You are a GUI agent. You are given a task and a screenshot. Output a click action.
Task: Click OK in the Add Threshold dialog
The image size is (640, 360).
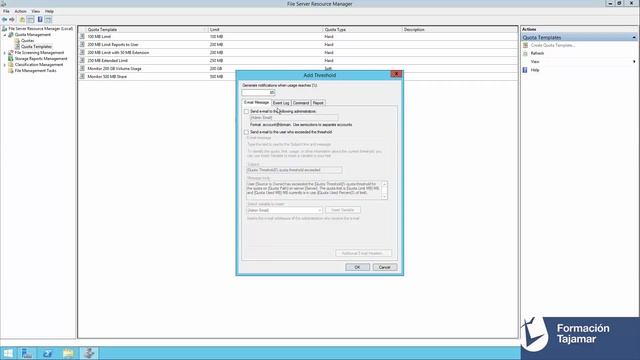358,267
